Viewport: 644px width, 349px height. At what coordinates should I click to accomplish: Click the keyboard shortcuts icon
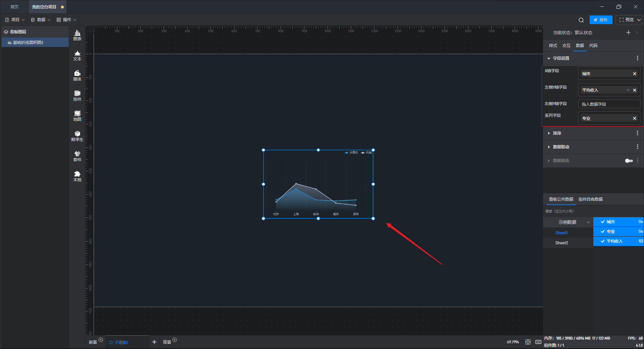point(538,342)
